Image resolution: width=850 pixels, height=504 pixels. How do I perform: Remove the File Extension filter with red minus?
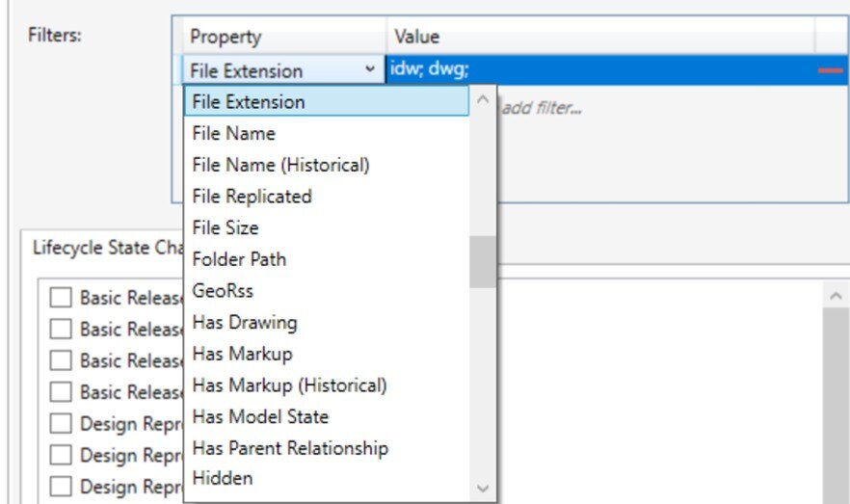coord(830,70)
